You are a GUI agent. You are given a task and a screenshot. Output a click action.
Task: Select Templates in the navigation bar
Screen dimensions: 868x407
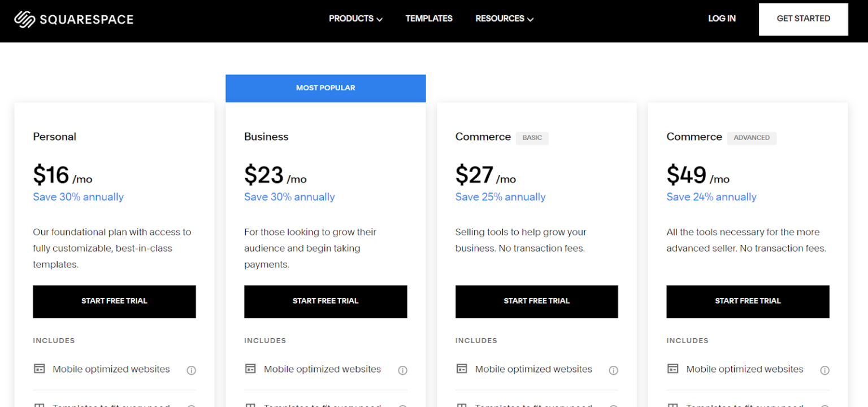pos(429,19)
